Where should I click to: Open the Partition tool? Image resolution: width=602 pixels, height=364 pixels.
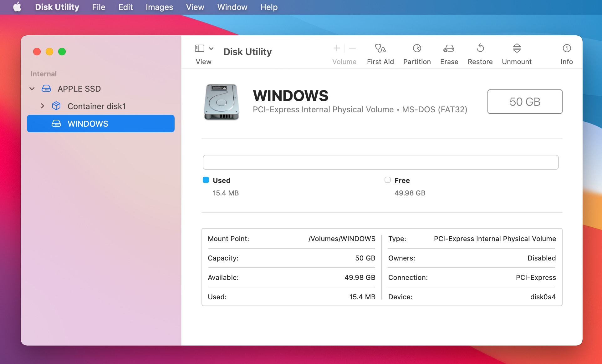(417, 53)
